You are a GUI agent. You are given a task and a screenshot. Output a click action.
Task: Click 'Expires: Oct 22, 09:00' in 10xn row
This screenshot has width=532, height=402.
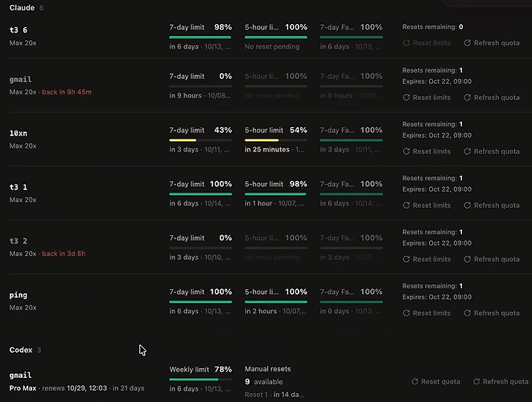tap(437, 135)
